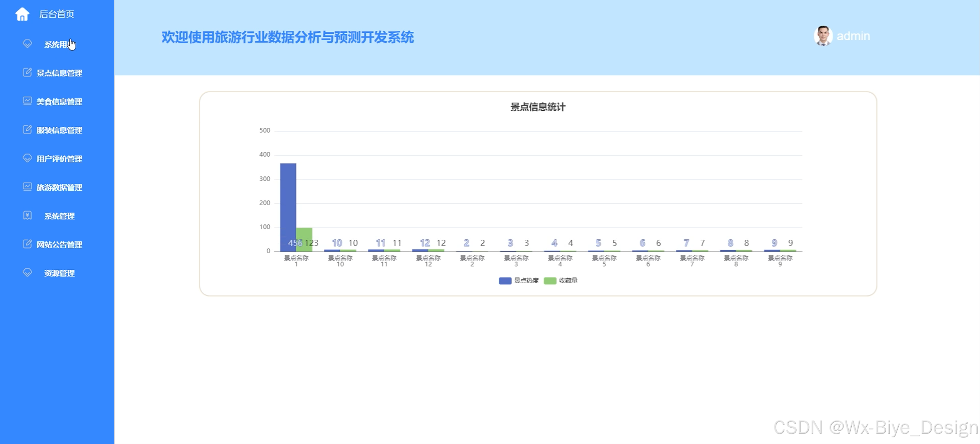Screen dimensions: 980x444
Task: Click the 收藏量 legend label text
Action: tap(568, 281)
